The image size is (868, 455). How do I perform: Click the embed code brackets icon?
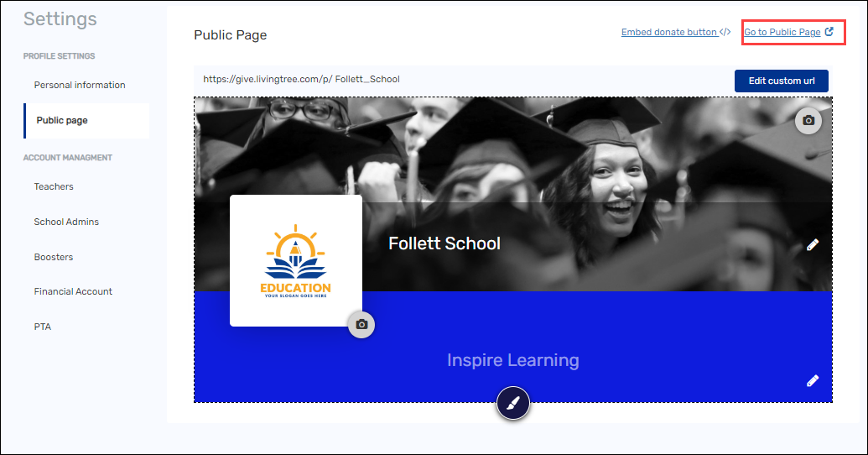[x=725, y=33]
